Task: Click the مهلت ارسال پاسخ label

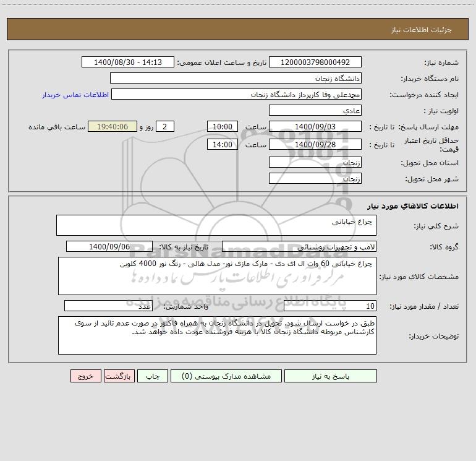Action: coord(428,127)
